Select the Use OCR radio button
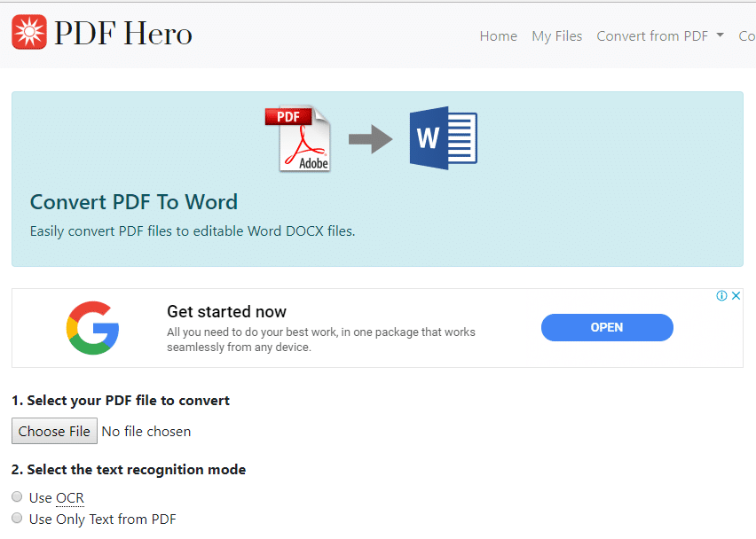 pyautogui.click(x=17, y=496)
